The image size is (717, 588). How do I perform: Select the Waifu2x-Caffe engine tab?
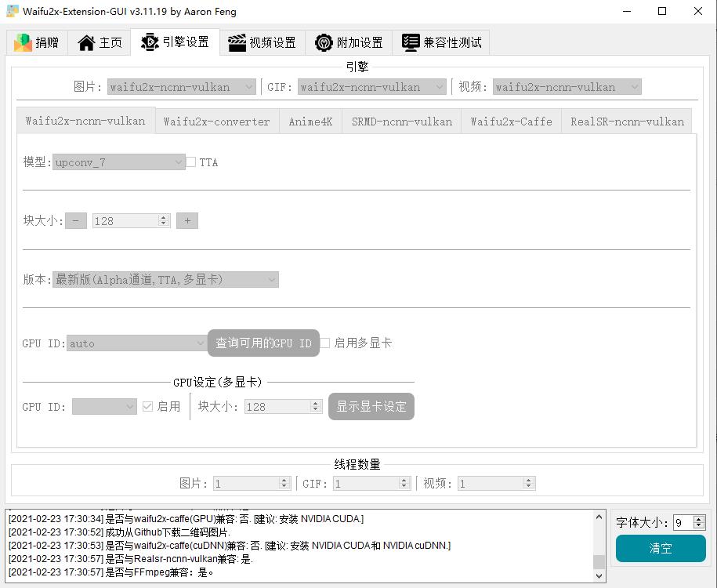pyautogui.click(x=511, y=122)
